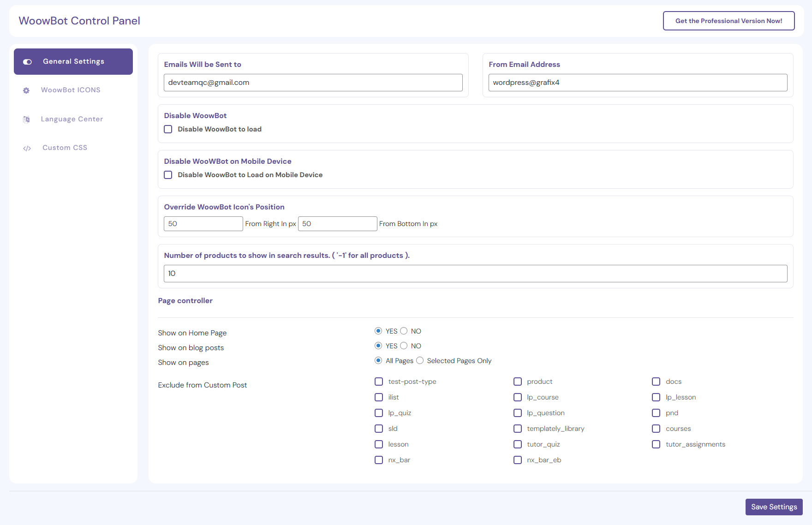Click the From Bottom In px field
Screen dimensions: 812x525
tap(337, 224)
